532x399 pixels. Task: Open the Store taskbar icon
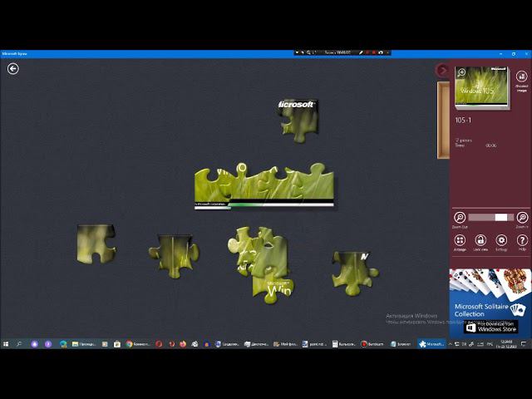tap(117, 344)
